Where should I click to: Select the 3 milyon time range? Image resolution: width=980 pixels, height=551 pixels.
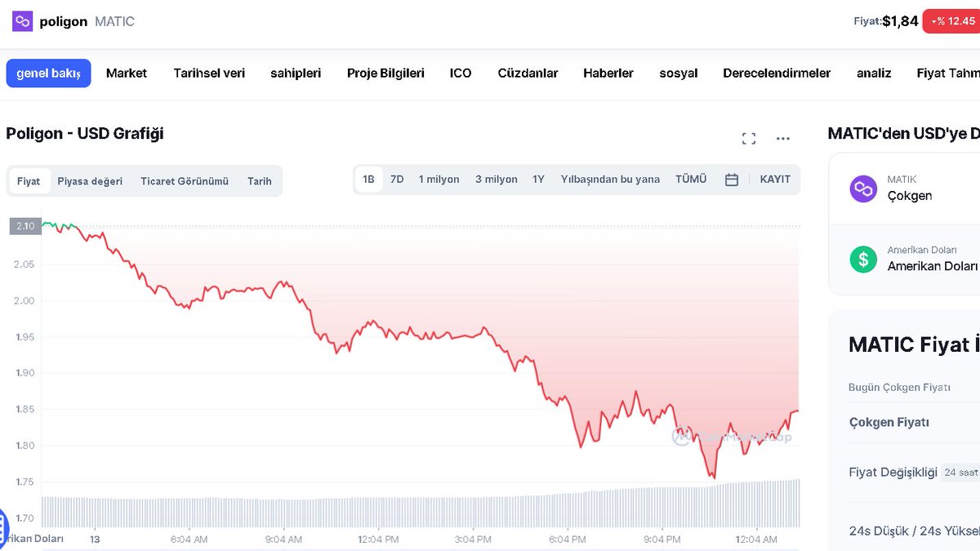tap(497, 180)
